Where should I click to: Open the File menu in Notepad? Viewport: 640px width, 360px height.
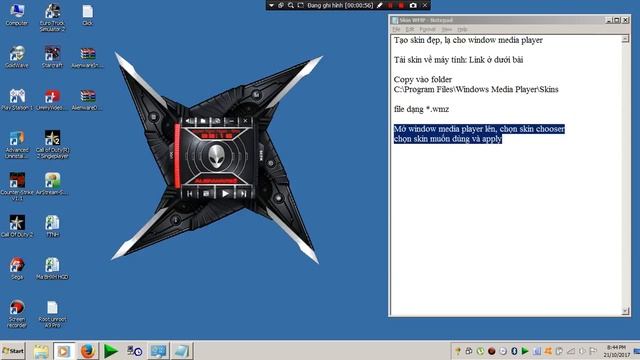click(396, 29)
